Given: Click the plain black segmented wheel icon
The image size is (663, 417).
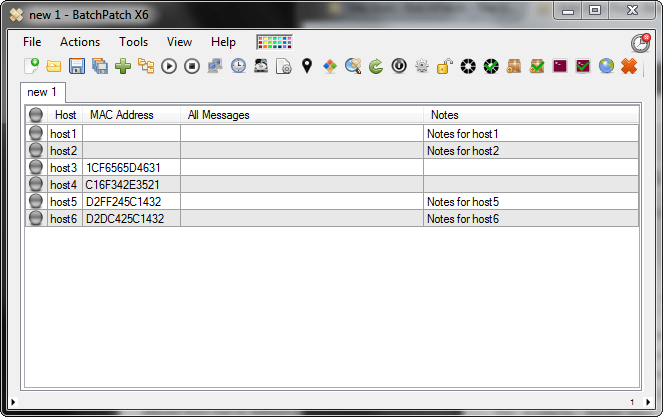Looking at the screenshot, I should pos(468,66).
